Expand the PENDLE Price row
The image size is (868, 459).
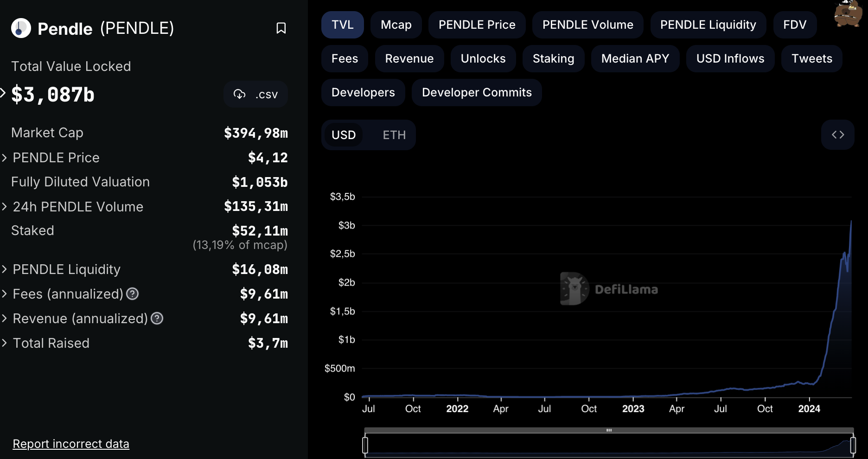tap(4, 158)
